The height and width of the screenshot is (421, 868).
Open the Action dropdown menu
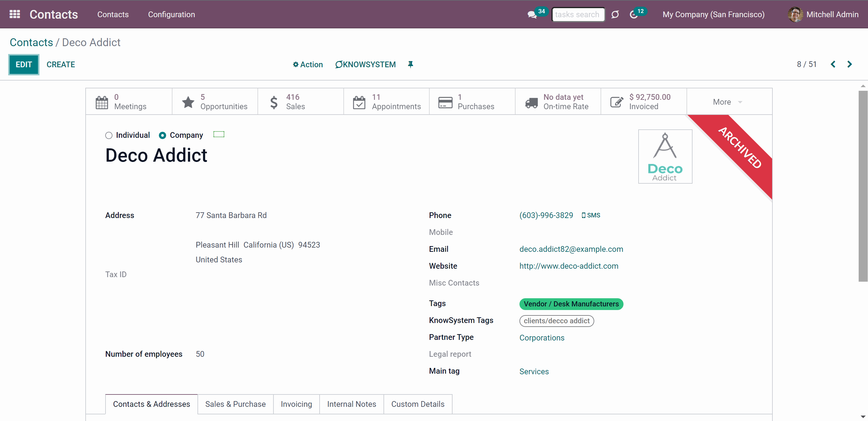pos(308,64)
